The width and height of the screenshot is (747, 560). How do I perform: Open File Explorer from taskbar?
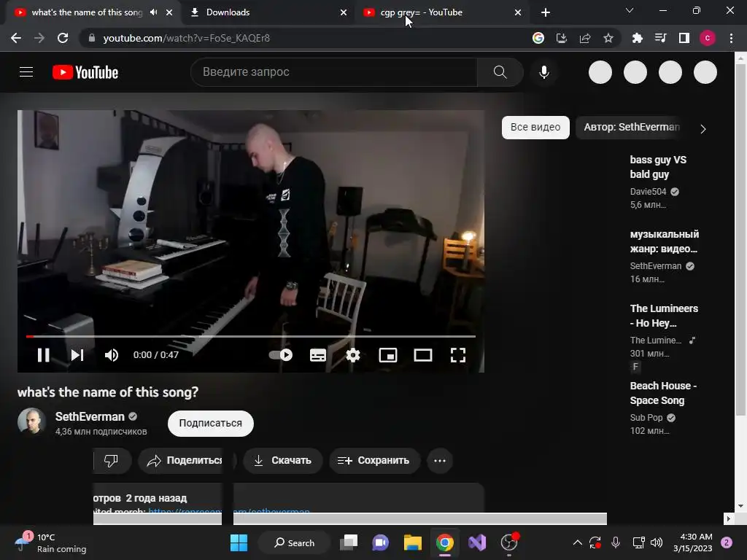(x=413, y=542)
